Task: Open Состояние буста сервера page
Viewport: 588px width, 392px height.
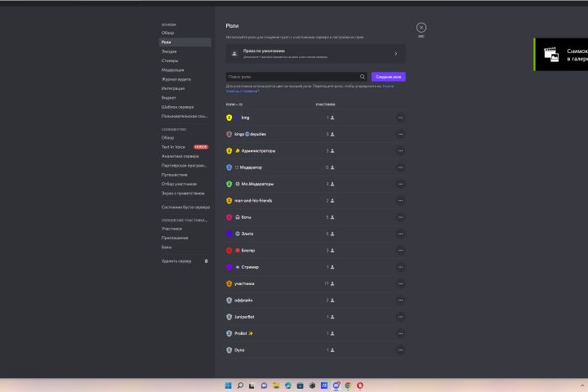Action: [x=185, y=207]
